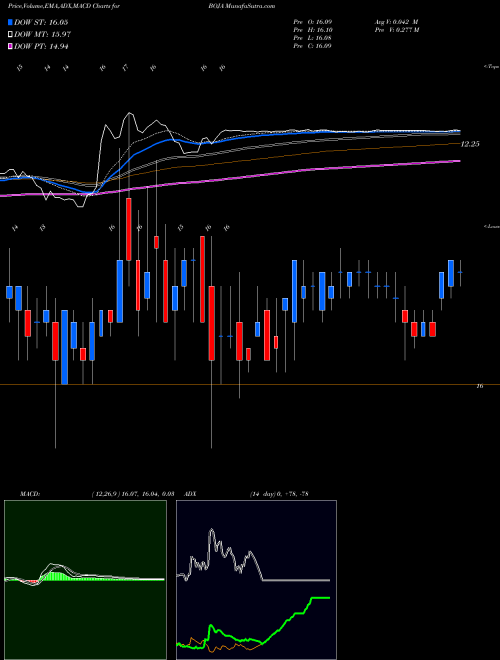
Task: Click the MACD '(12,26,9) 16.07, 16.04, 0.03' values
Action: (133, 494)
